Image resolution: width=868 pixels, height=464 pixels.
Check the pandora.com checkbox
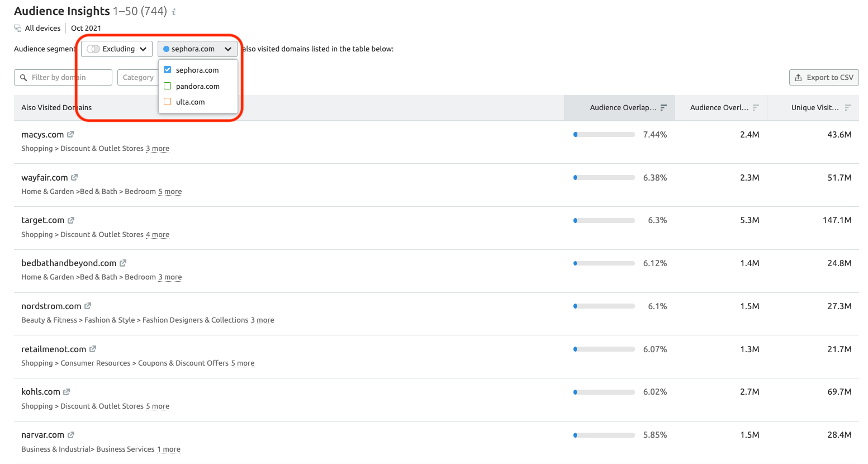point(167,86)
